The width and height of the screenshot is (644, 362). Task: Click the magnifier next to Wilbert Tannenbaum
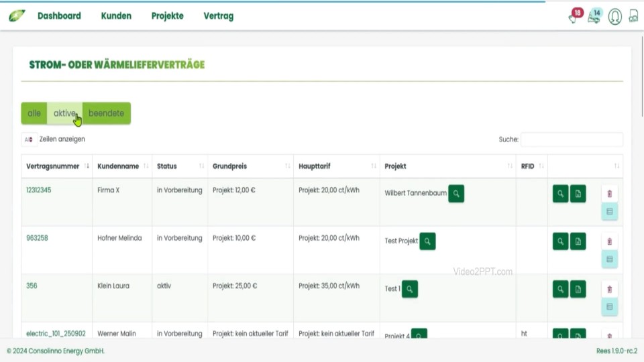(x=456, y=194)
